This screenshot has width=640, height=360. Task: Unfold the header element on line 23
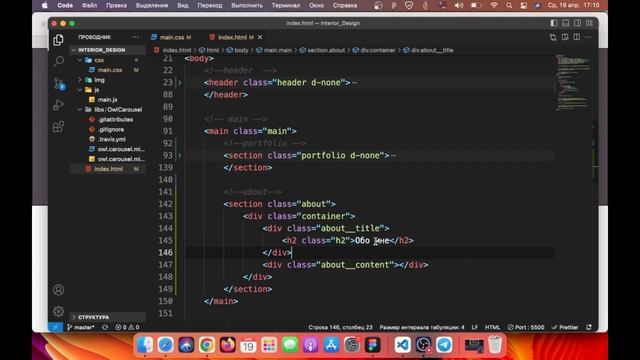(180, 82)
